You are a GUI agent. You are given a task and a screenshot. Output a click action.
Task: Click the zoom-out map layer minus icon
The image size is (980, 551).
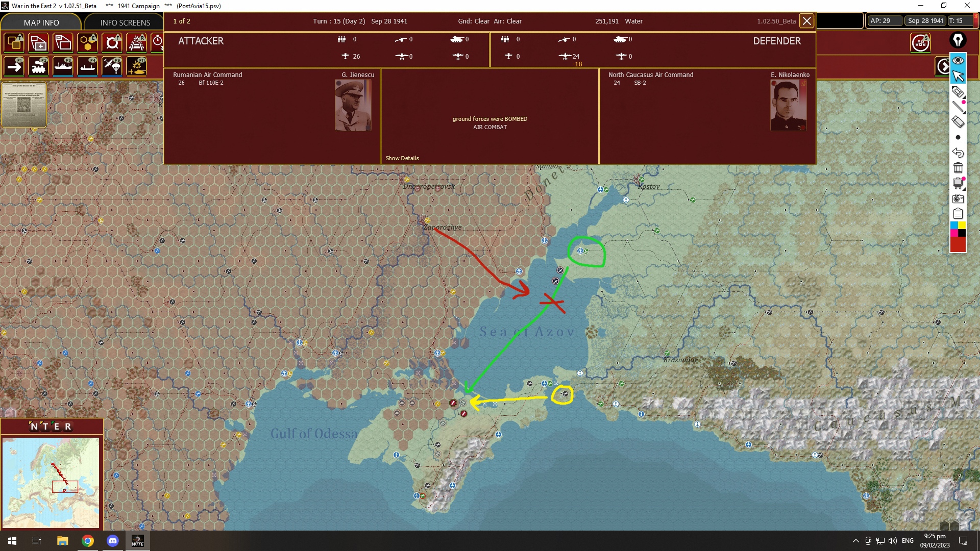click(63, 43)
